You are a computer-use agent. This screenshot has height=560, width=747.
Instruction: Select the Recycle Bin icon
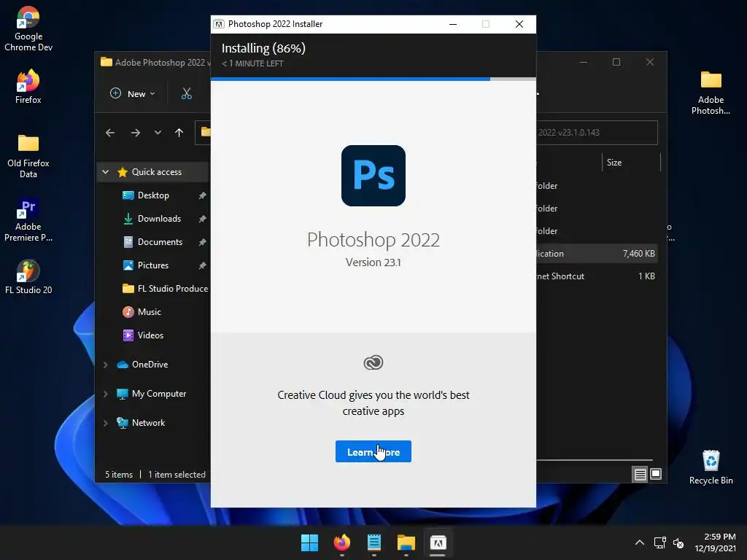(711, 467)
